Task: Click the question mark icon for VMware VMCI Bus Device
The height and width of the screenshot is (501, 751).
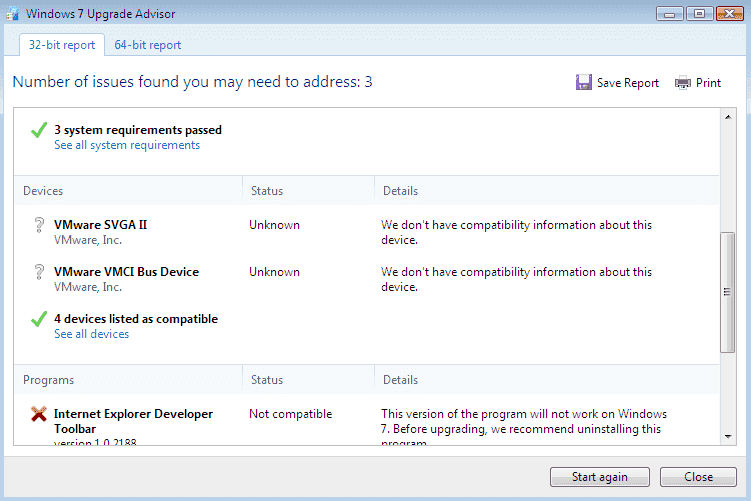Action: click(39, 272)
